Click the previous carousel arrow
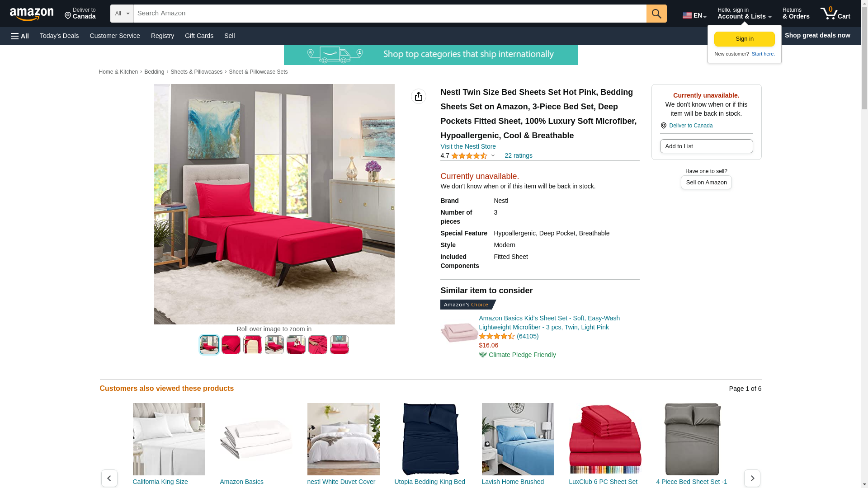 [109, 478]
